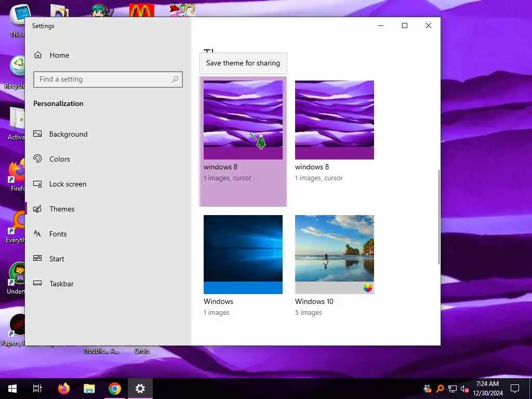Viewport: 532px width, 399px height.
Task: Open Lock screen settings
Action: click(60, 184)
